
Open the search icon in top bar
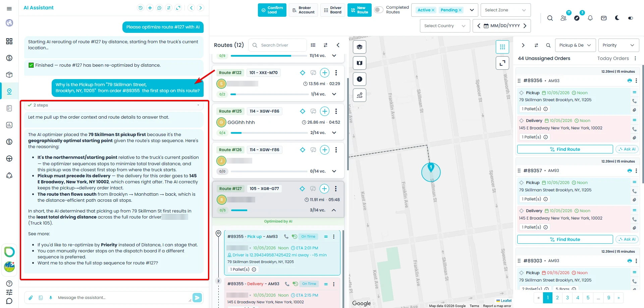pyautogui.click(x=550, y=18)
